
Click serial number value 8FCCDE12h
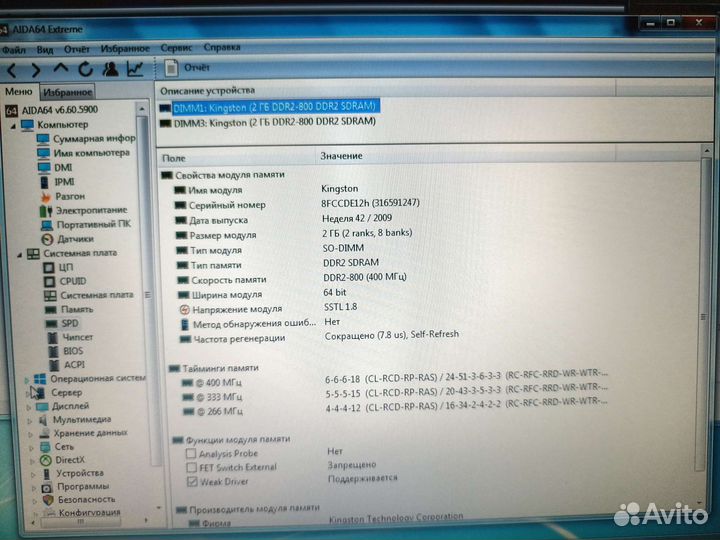coord(370,203)
